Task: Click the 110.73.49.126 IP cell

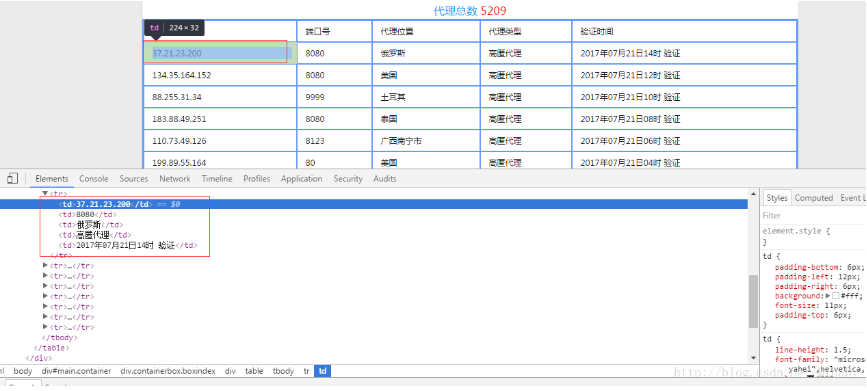Action: point(220,141)
